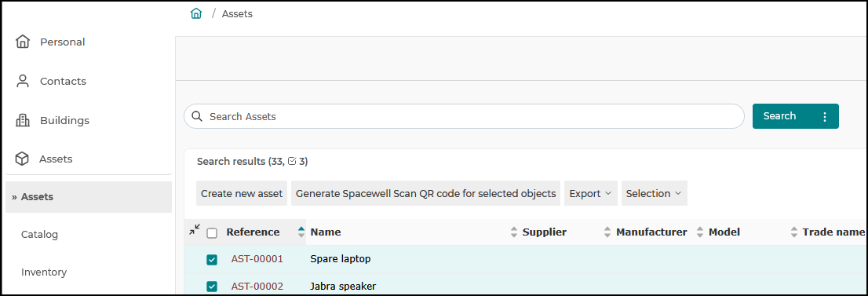Open the Catalog submenu item
Image resolution: width=868 pixels, height=296 pixels.
point(39,235)
